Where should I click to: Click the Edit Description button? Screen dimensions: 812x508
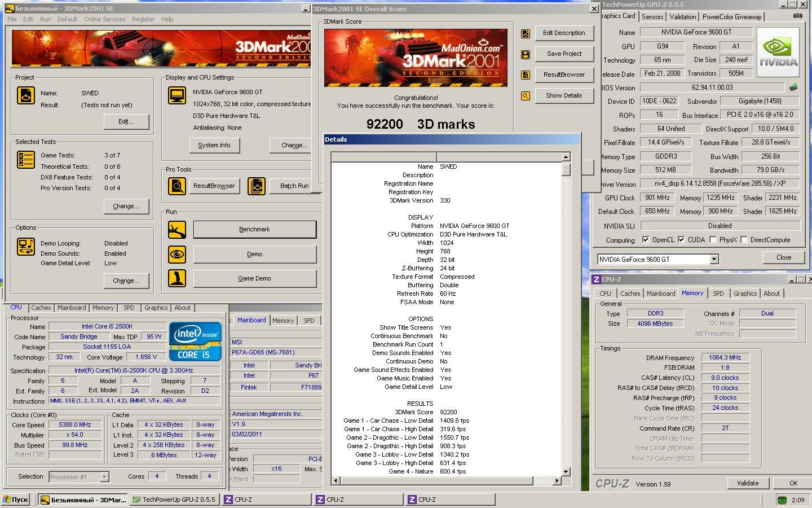(564, 33)
